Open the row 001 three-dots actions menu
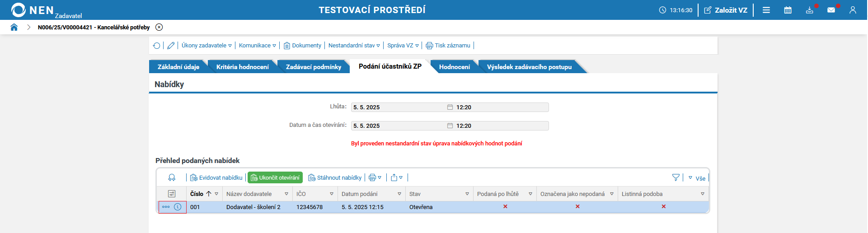The image size is (868, 233). (x=166, y=207)
